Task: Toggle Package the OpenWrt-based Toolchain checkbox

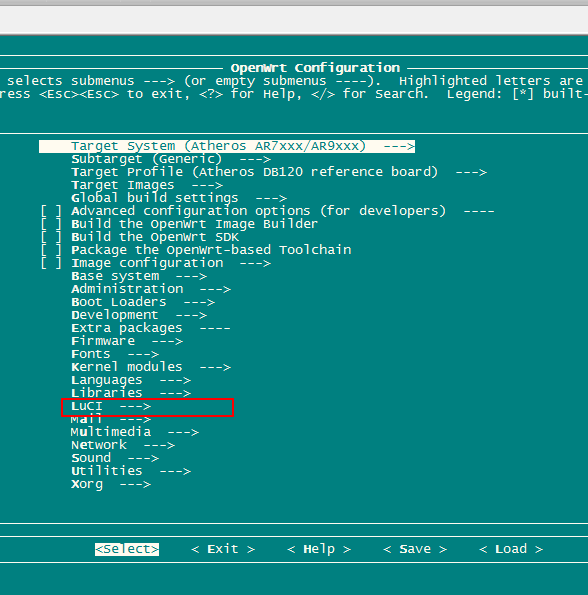Action: coord(51,250)
